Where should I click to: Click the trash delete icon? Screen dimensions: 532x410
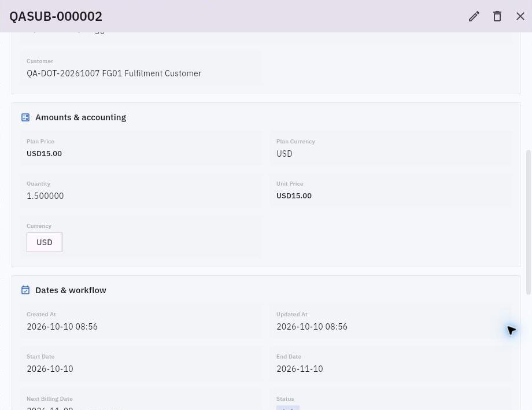[x=497, y=16]
